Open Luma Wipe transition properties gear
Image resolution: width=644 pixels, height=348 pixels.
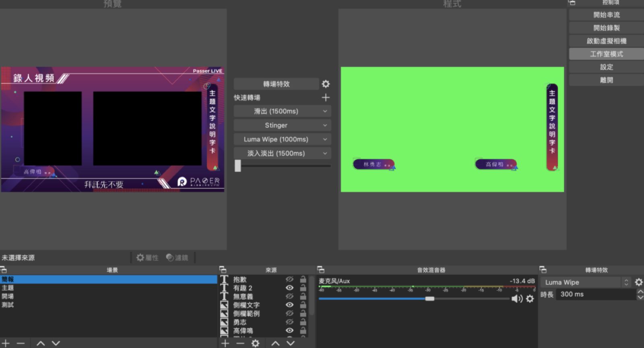[x=639, y=282]
